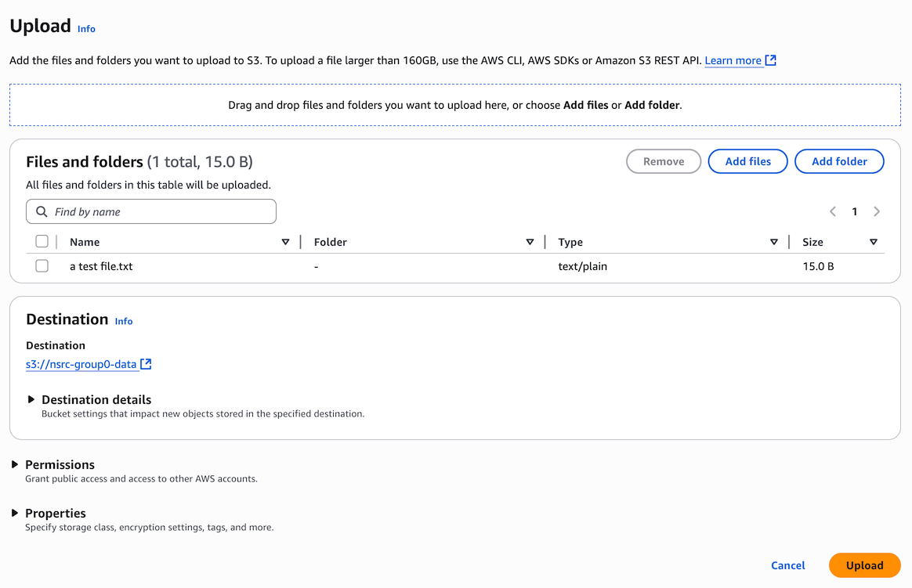
Task: Open the s3://nsrc-group0-data bucket link
Action: [81, 364]
